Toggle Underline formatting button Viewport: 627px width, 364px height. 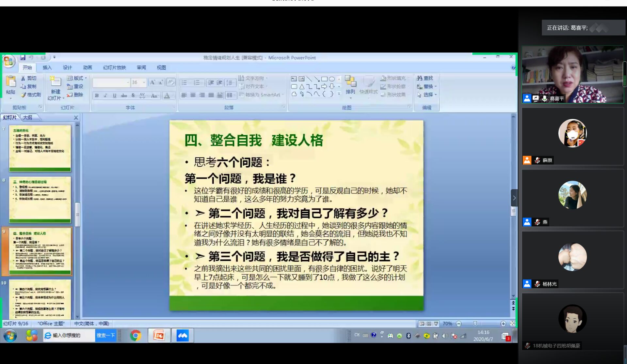point(115,96)
